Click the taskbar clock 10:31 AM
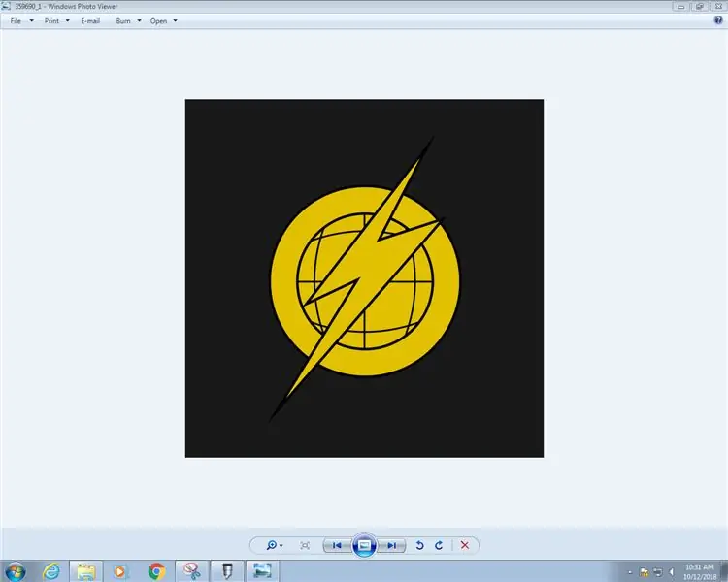Viewport: 728px width, 582px height. coord(700,571)
